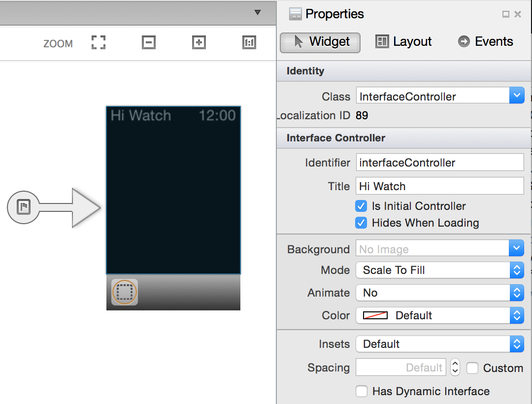Open the Class dropdown
The image size is (532, 404).
(x=517, y=95)
